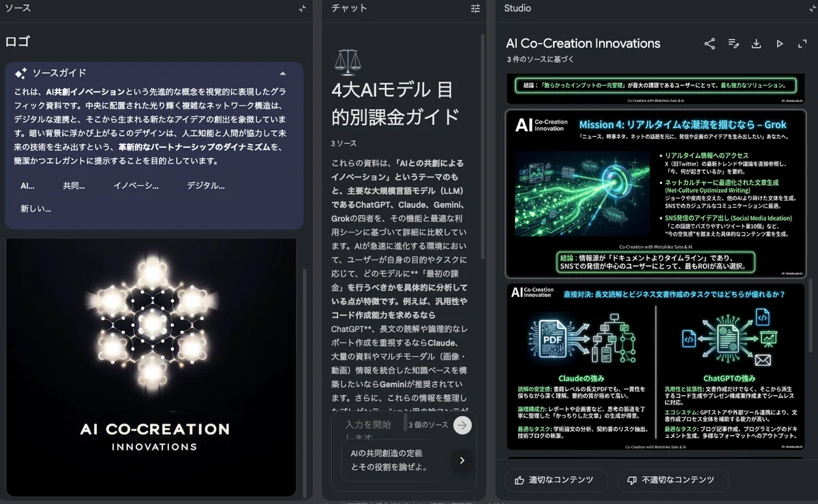Select the AI... topic chip
Image resolution: width=818 pixels, height=504 pixels.
click(x=27, y=185)
